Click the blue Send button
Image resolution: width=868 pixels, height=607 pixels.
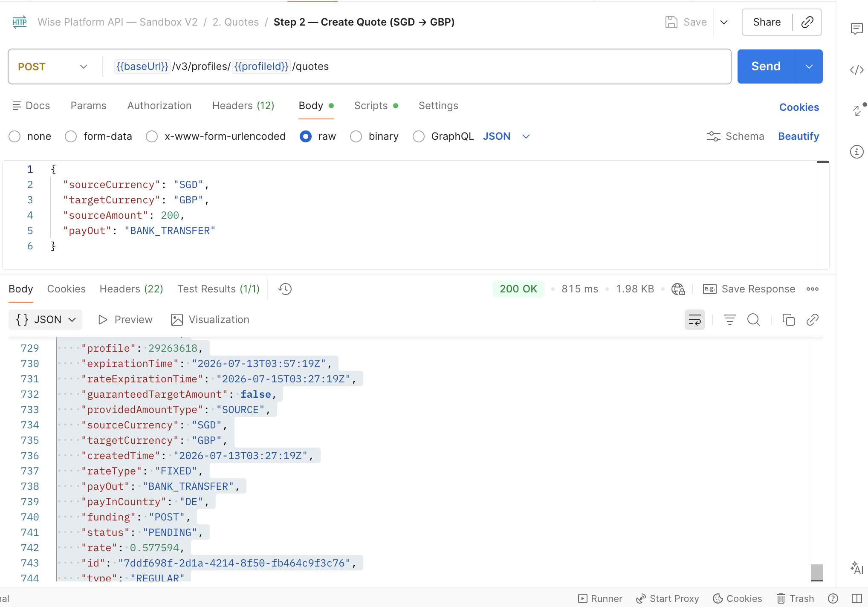pos(766,66)
